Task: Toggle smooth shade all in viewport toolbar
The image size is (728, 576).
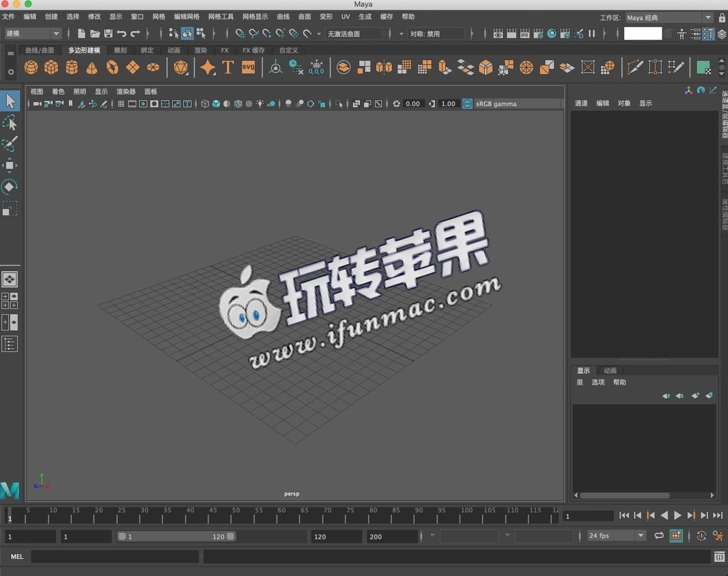Action: tap(216, 104)
